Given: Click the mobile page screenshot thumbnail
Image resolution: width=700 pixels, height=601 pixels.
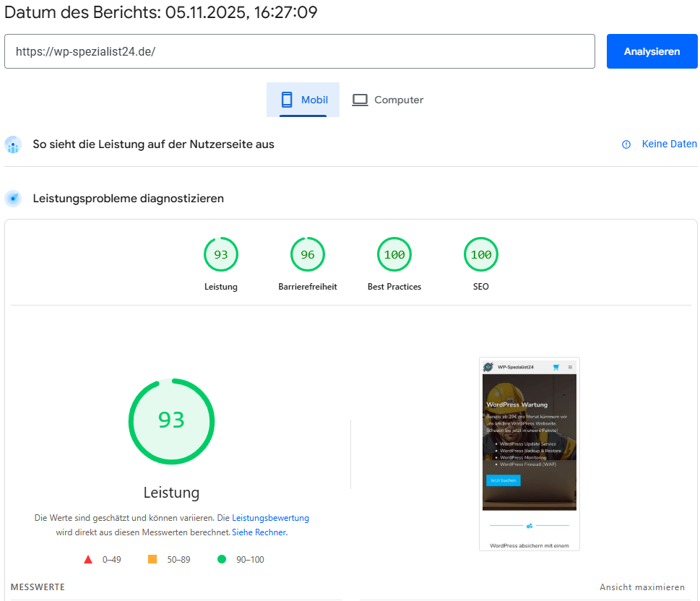Looking at the screenshot, I should click(x=529, y=454).
